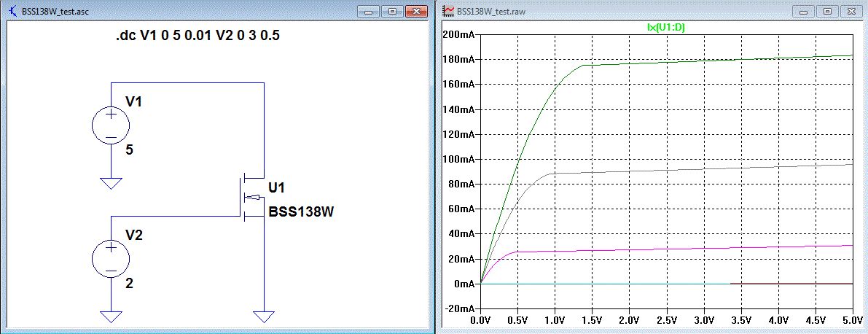The width and height of the screenshot is (868, 334).
Task: Click the Ix(U1:D) trace label
Action: tap(667, 27)
